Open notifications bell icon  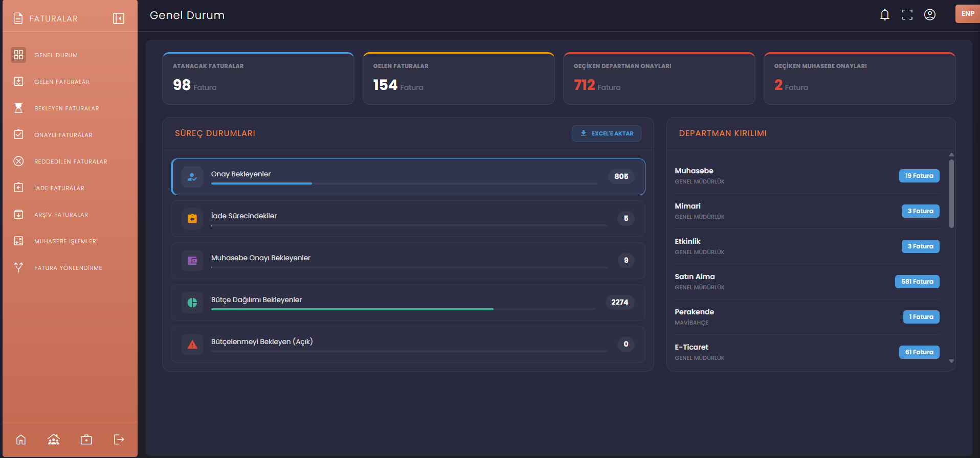885,15
